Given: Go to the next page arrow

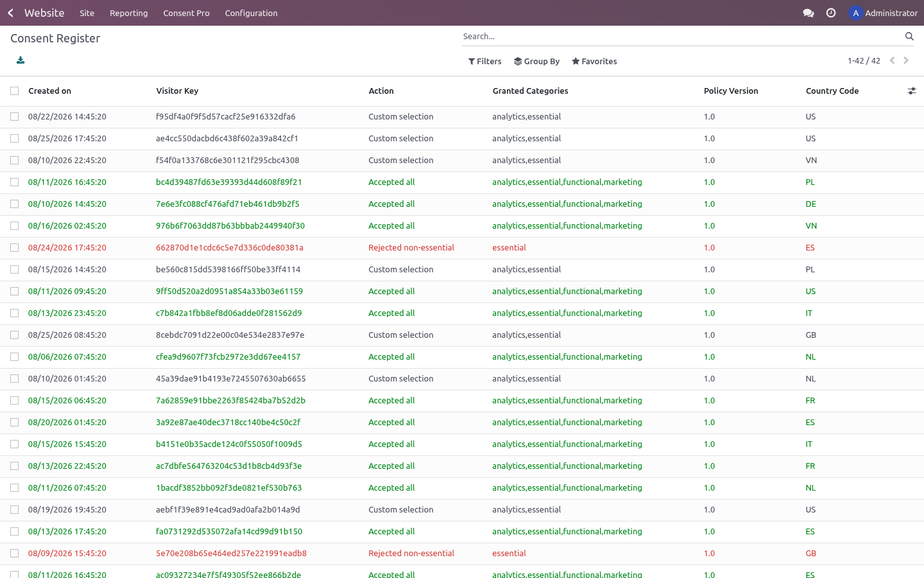Looking at the screenshot, I should point(906,60).
